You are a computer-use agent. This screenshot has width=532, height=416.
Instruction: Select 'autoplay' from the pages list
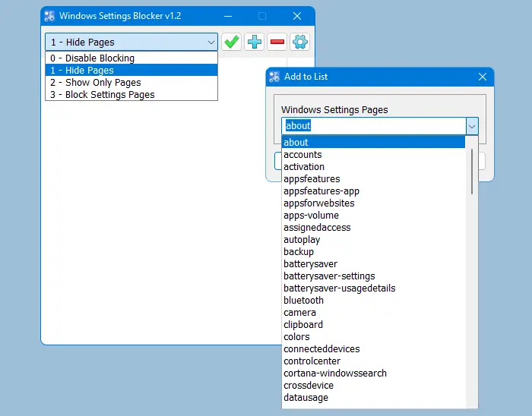374,240
